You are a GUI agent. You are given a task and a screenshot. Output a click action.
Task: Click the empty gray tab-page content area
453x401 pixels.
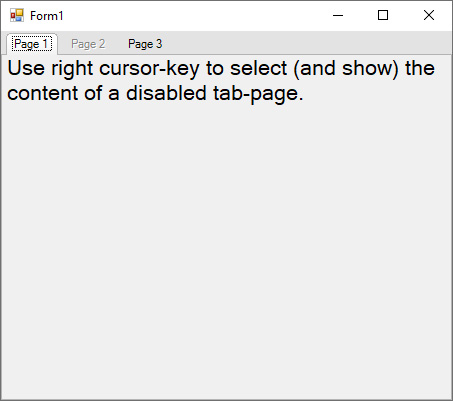pos(226,250)
